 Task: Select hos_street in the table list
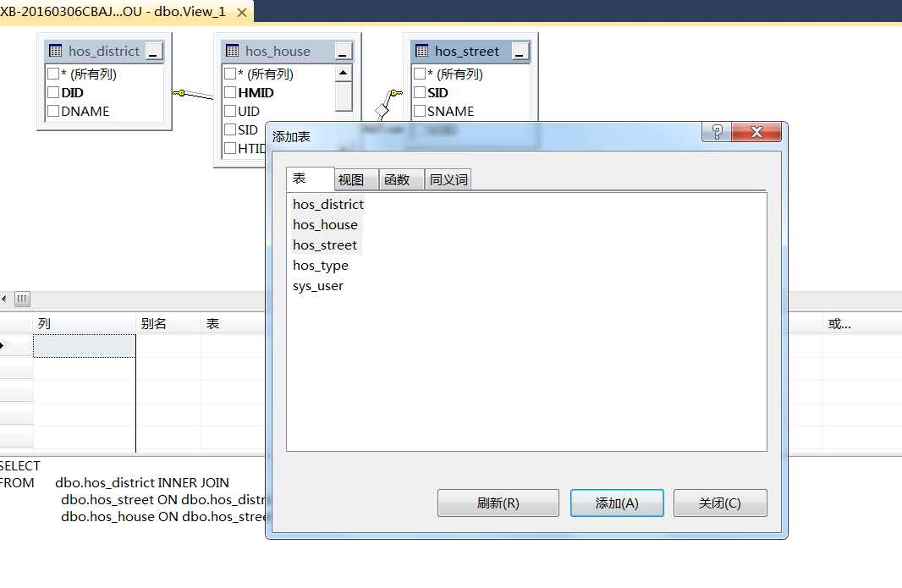324,245
